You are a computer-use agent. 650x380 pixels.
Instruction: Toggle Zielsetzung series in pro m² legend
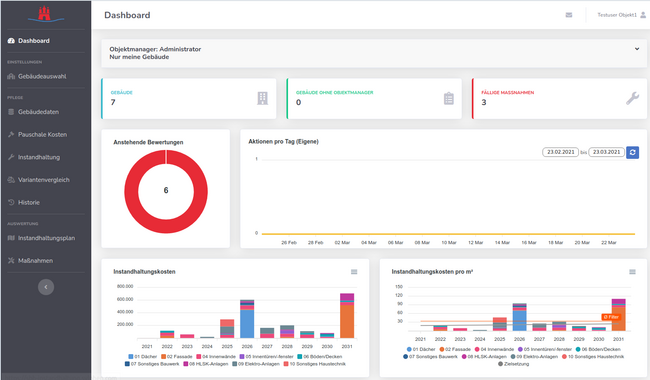coord(513,364)
